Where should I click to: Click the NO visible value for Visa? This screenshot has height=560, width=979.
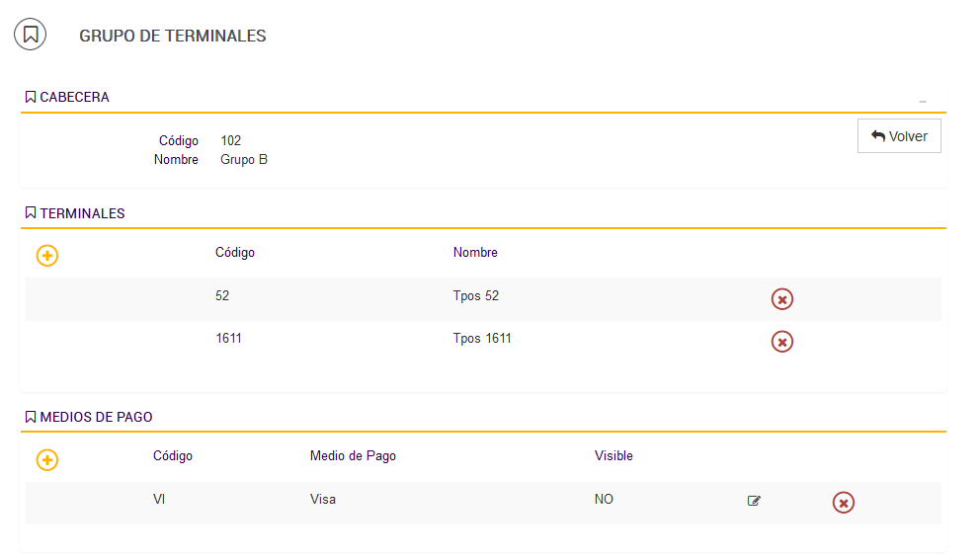point(604,500)
